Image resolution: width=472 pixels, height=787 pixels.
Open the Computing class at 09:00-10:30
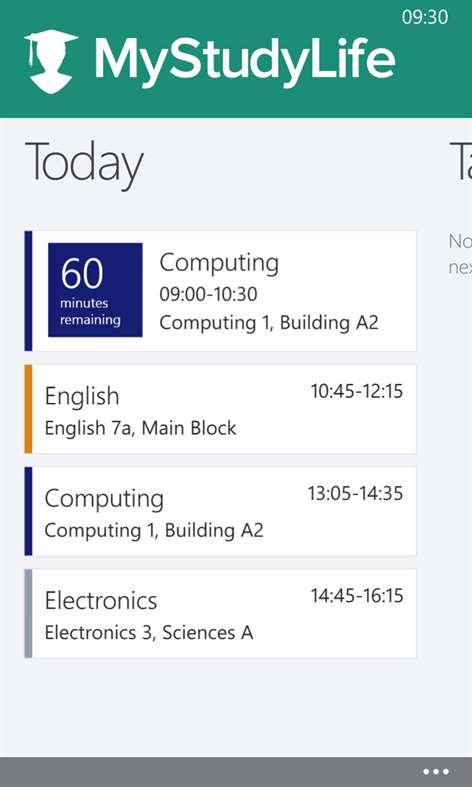pos(220,291)
